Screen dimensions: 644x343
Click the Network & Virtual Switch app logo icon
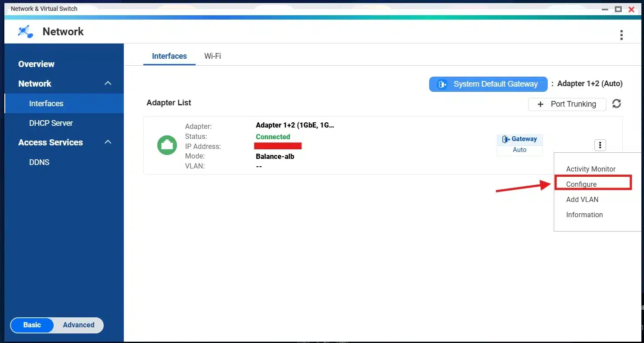tap(25, 31)
